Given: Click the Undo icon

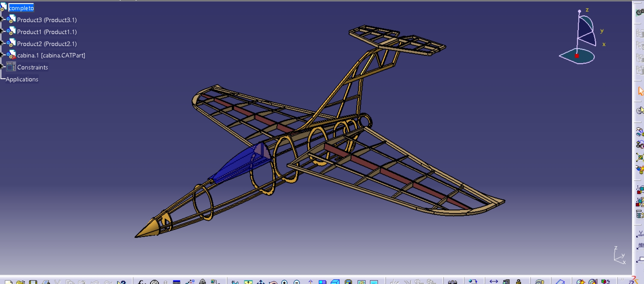Looking at the screenshot, I should click(x=95, y=282).
